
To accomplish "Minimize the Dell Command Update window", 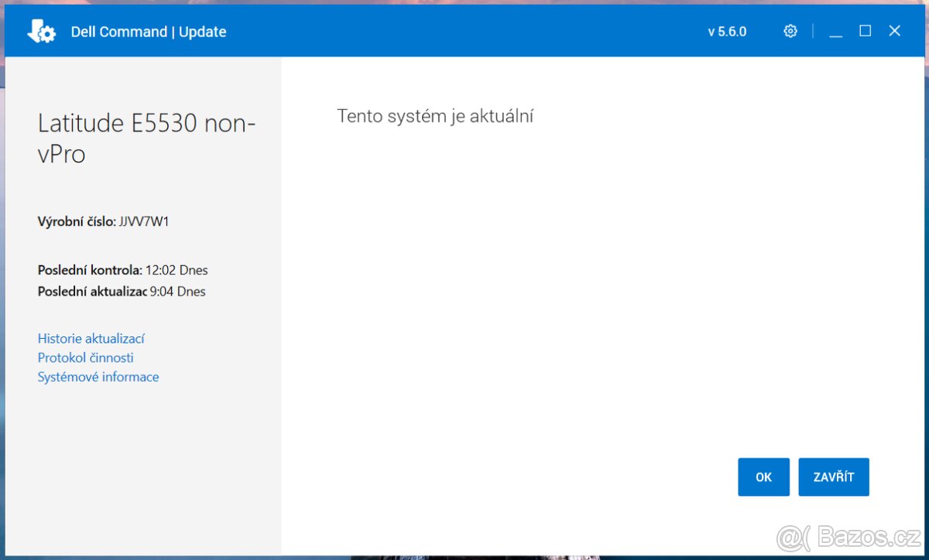I will (835, 32).
